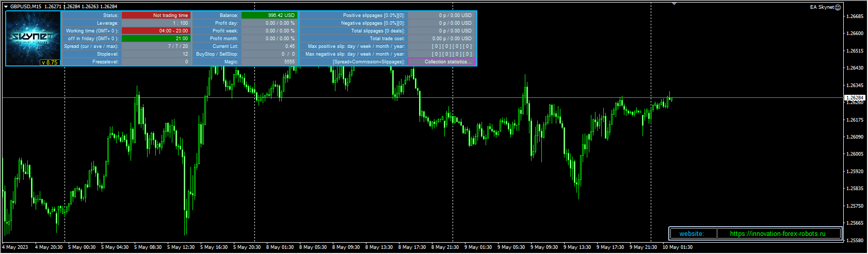868x254 pixels.
Task: Open the innovation-forex-robots.ru website link
Action: (778, 234)
